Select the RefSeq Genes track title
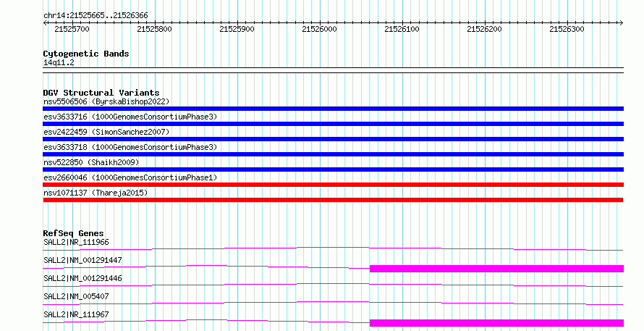The height and width of the screenshot is (331, 644). tap(73, 233)
